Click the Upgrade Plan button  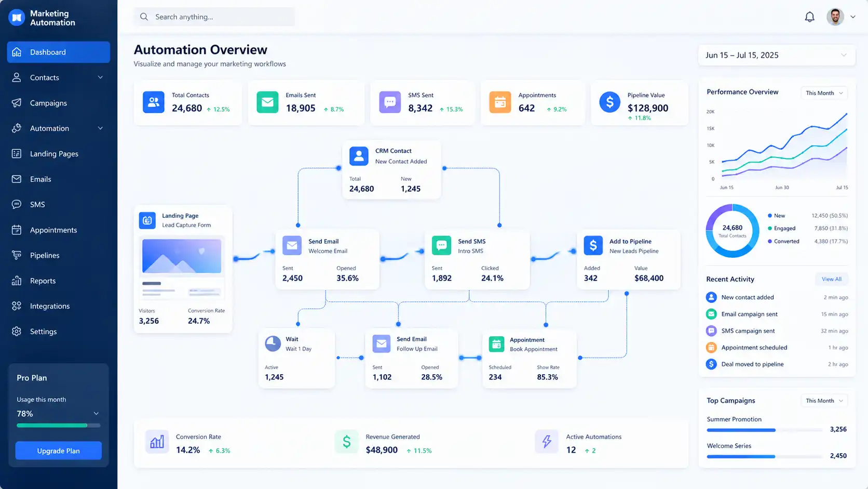coord(58,451)
